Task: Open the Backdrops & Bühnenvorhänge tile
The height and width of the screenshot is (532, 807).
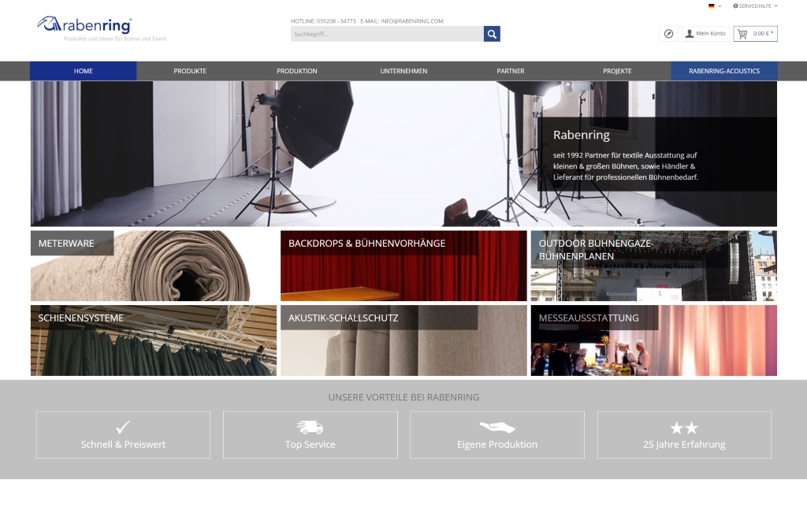Action: [403, 266]
